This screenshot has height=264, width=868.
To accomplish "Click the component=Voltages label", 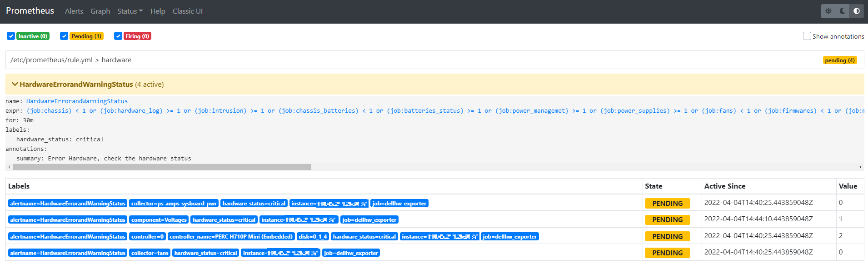I will pyautogui.click(x=159, y=219).
